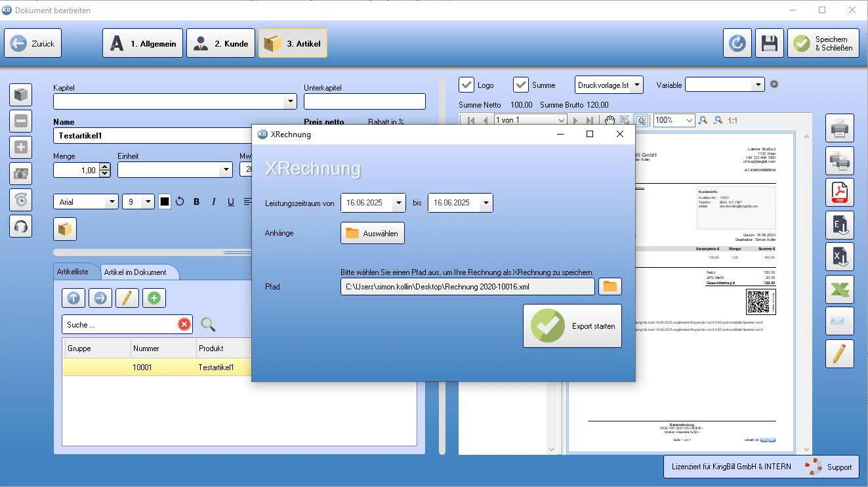Click the blue up arrow in Artikelliste

[73, 298]
